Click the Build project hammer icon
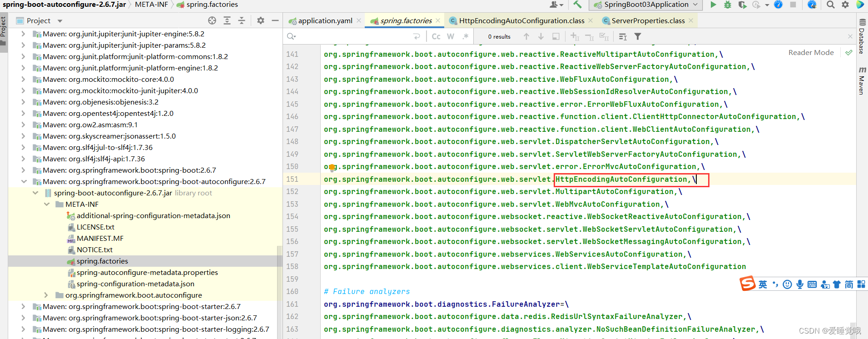The width and height of the screenshot is (868, 339). coord(577,5)
